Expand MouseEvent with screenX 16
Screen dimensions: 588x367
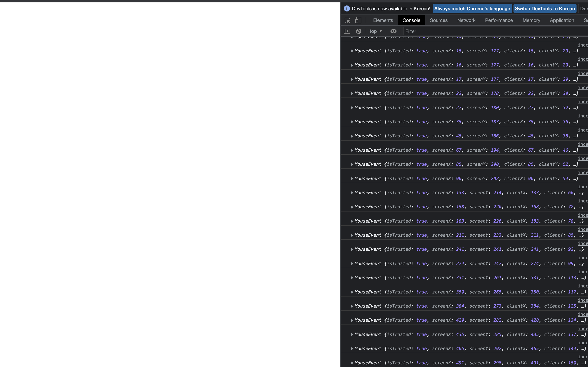click(352, 65)
